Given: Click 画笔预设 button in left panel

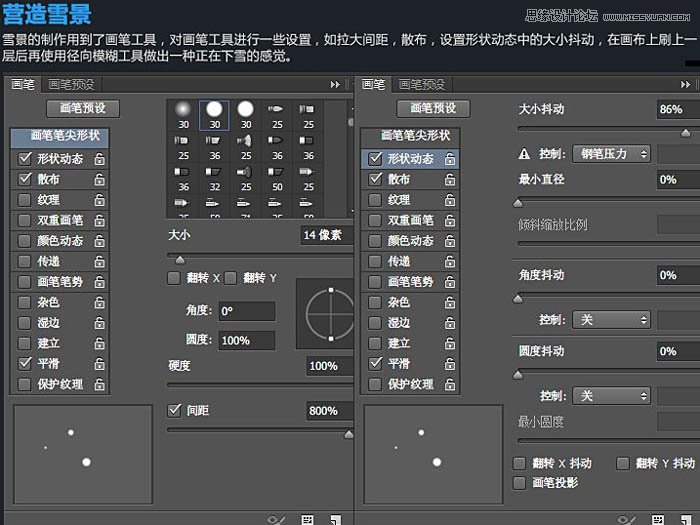Looking at the screenshot, I should pyautogui.click(x=83, y=108).
